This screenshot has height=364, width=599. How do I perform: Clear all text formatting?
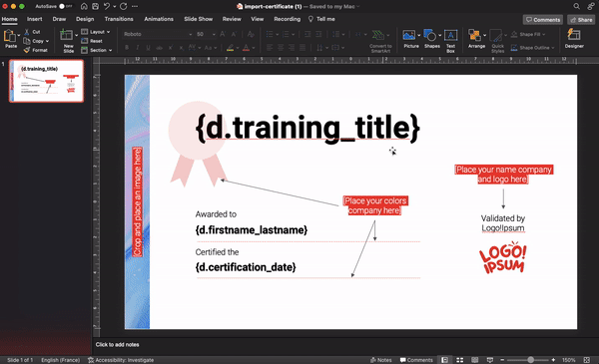click(x=251, y=34)
